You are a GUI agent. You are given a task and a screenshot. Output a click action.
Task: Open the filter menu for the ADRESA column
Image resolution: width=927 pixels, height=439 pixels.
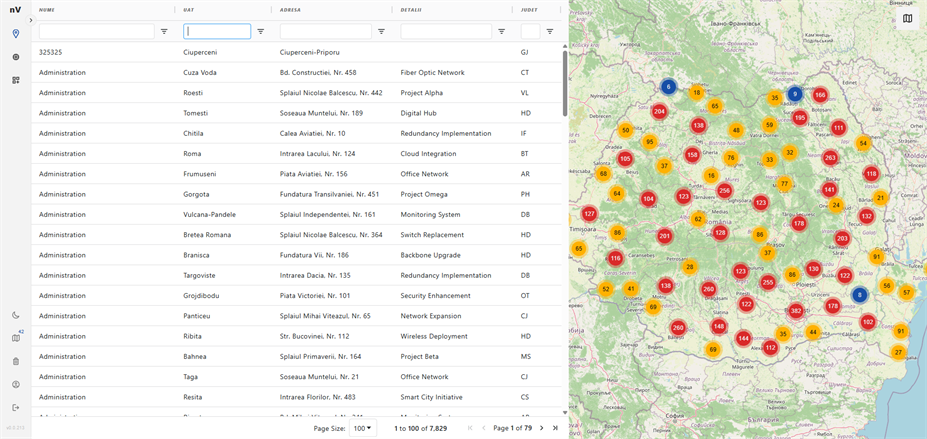pyautogui.click(x=381, y=31)
